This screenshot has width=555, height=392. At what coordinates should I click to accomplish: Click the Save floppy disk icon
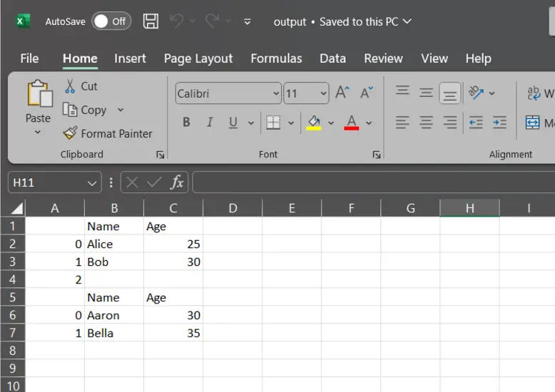click(x=151, y=21)
